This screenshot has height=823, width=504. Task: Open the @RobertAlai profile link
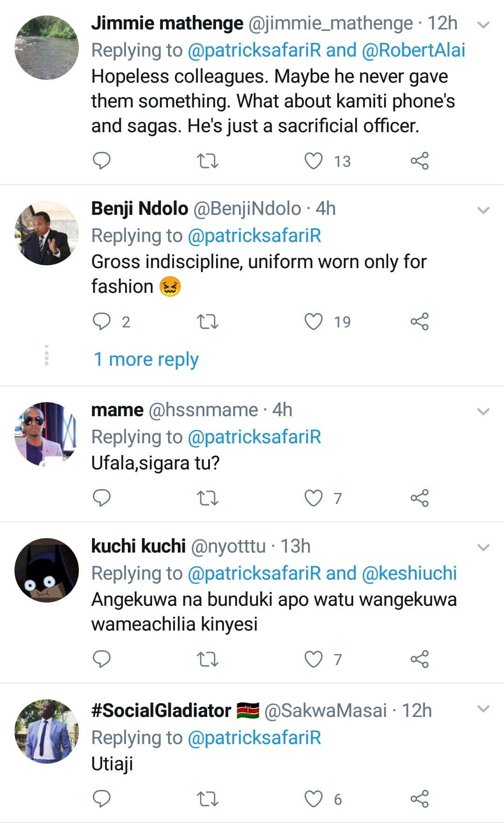point(413,50)
